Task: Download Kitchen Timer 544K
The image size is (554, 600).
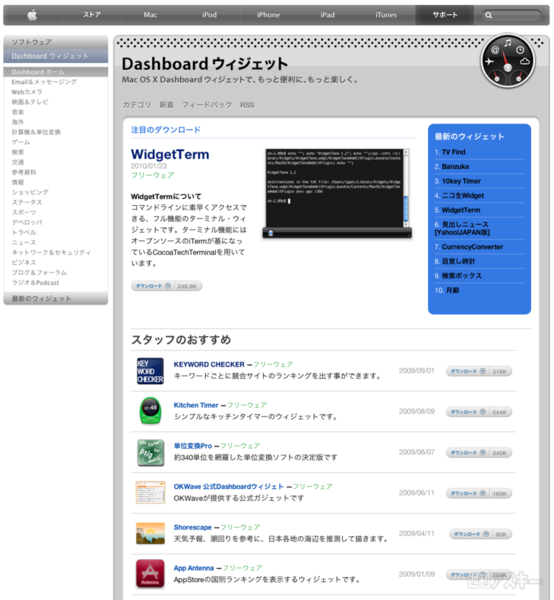Action: coord(479,412)
